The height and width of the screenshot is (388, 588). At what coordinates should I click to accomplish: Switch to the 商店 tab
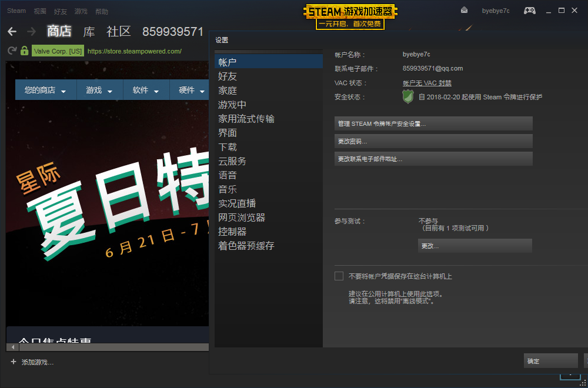pyautogui.click(x=59, y=32)
